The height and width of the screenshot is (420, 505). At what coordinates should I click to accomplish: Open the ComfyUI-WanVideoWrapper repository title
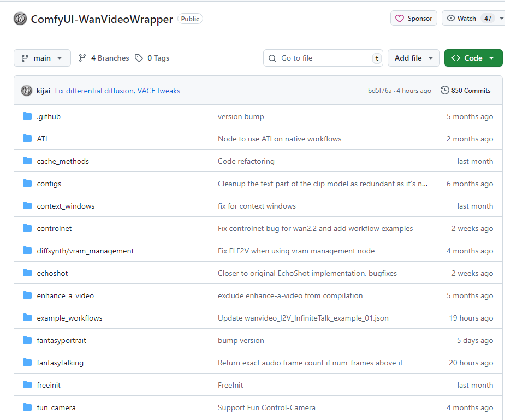[102, 19]
